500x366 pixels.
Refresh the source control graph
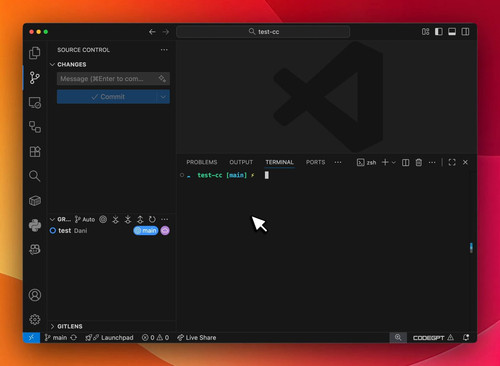point(152,219)
